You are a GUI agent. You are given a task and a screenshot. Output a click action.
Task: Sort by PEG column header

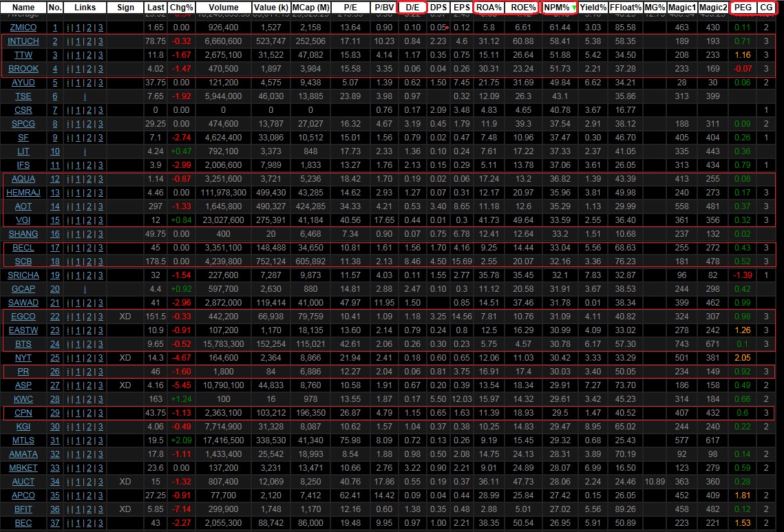pyautogui.click(x=743, y=8)
